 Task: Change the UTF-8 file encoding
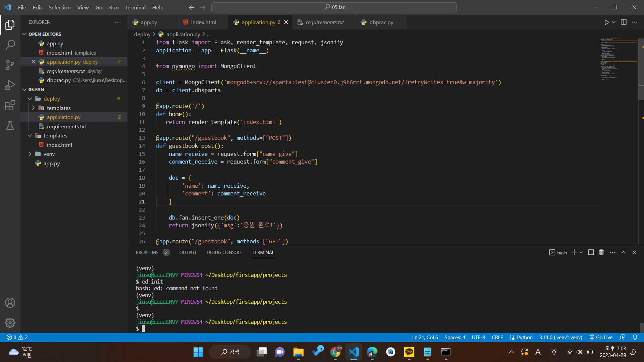(x=478, y=338)
